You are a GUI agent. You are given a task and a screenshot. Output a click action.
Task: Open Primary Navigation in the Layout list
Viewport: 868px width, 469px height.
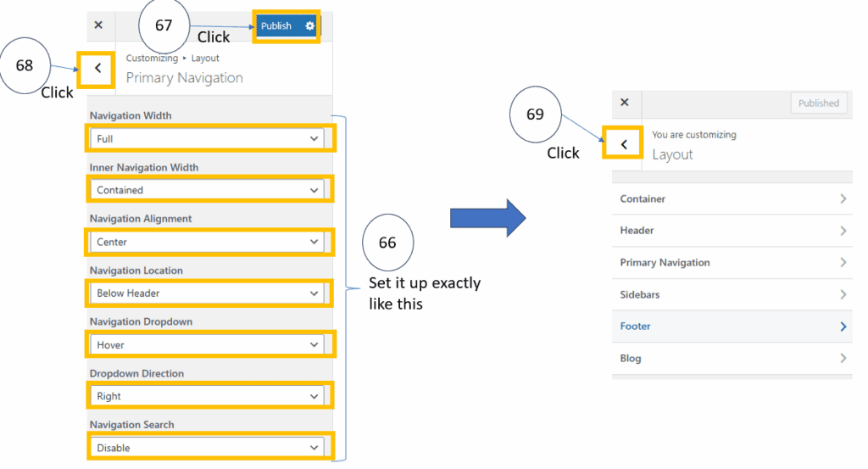[x=731, y=263]
